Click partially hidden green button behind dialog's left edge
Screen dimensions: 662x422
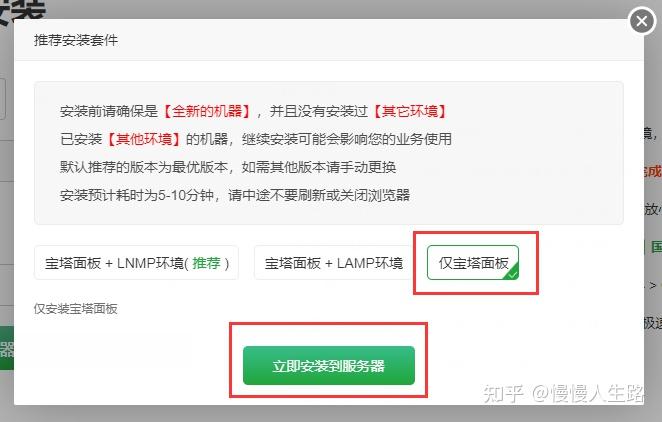(7, 348)
